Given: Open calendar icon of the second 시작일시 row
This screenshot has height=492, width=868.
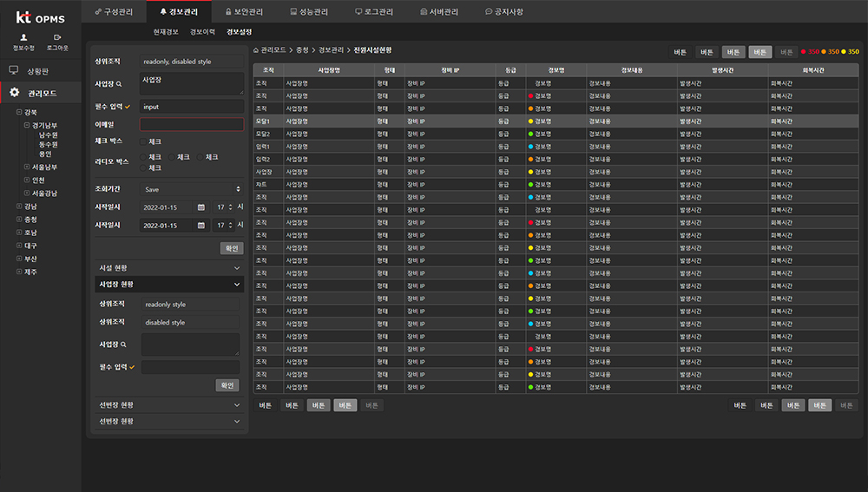Looking at the screenshot, I should click(x=201, y=226).
